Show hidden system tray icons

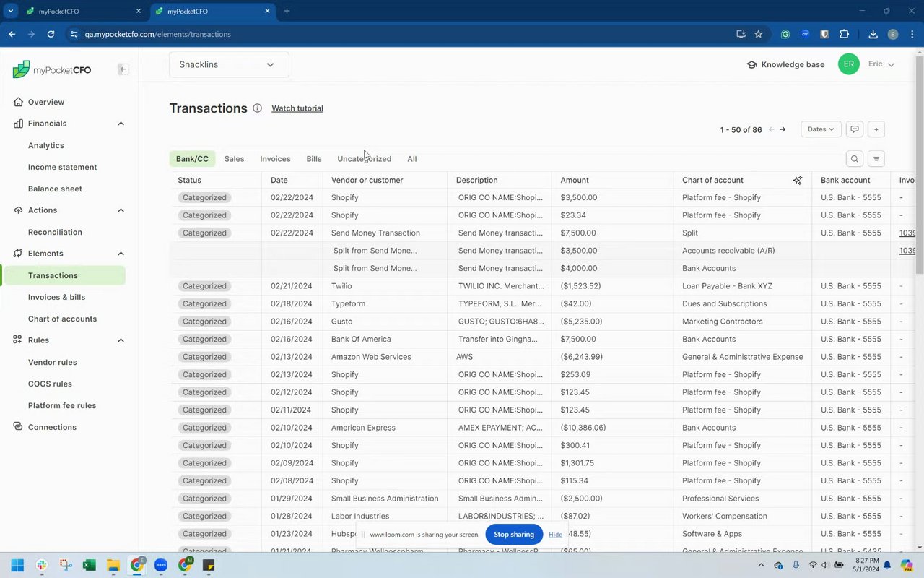click(x=761, y=565)
